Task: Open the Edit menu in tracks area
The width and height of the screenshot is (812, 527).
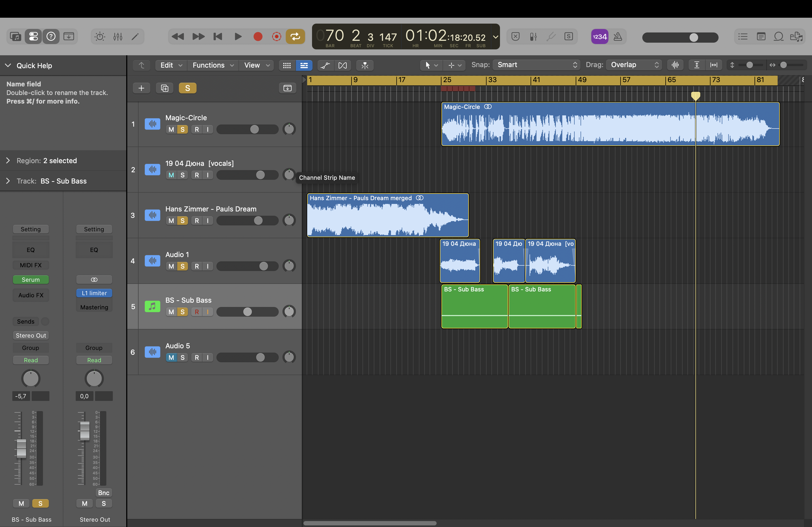Action: pos(171,65)
